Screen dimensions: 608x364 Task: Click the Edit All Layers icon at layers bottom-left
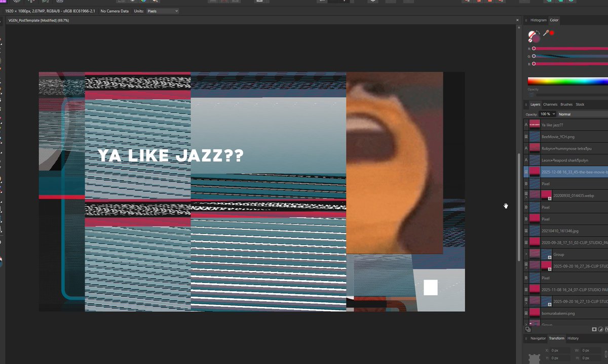527,329
